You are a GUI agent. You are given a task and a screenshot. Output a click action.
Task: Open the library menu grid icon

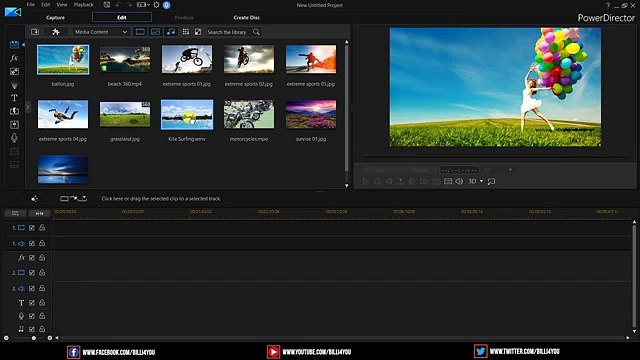pos(186,32)
